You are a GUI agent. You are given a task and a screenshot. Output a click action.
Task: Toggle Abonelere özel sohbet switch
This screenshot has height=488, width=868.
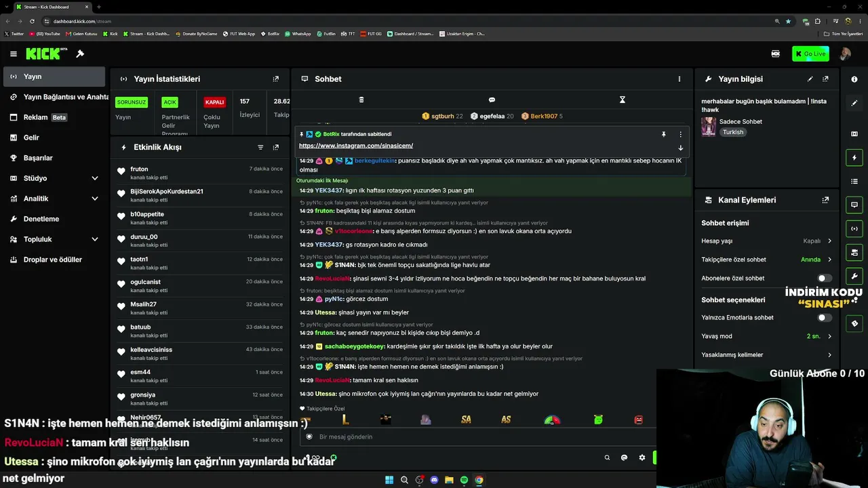tap(825, 278)
